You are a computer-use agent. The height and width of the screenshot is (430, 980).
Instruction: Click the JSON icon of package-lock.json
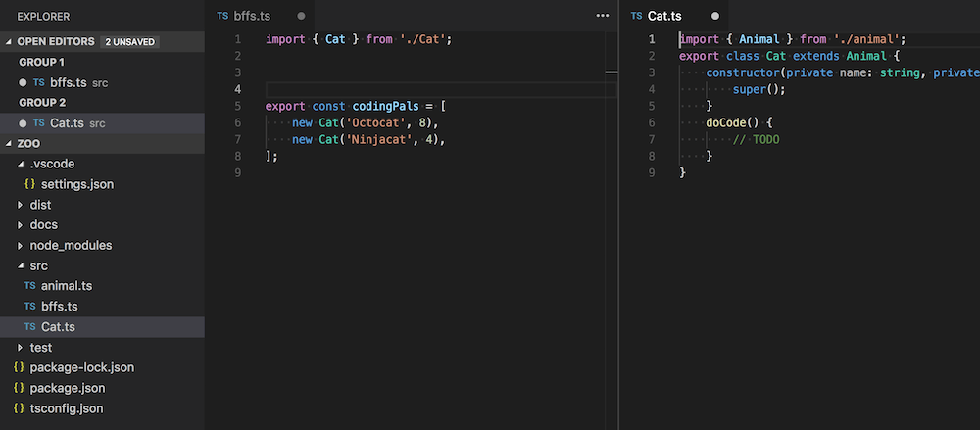[19, 367]
